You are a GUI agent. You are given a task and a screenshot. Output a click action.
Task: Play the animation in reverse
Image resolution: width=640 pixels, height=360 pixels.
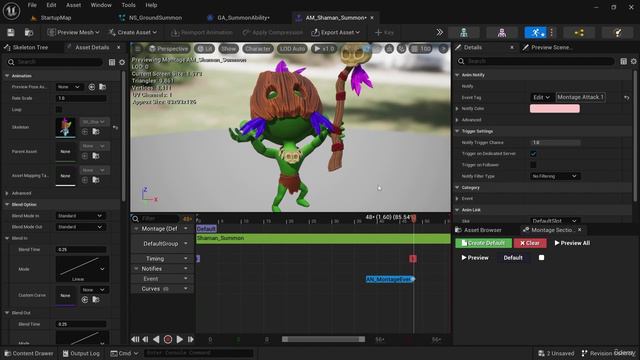pyautogui.click(x=156, y=340)
